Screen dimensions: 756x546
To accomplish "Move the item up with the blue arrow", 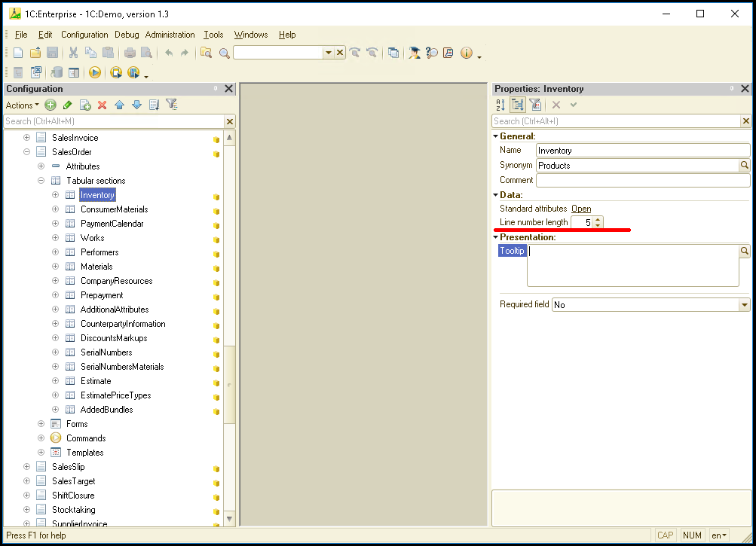I will [120, 105].
